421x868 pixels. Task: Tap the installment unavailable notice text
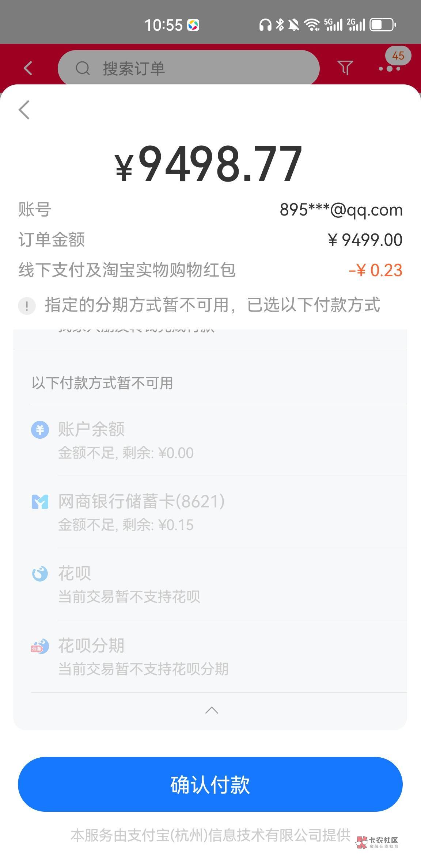[x=212, y=305]
